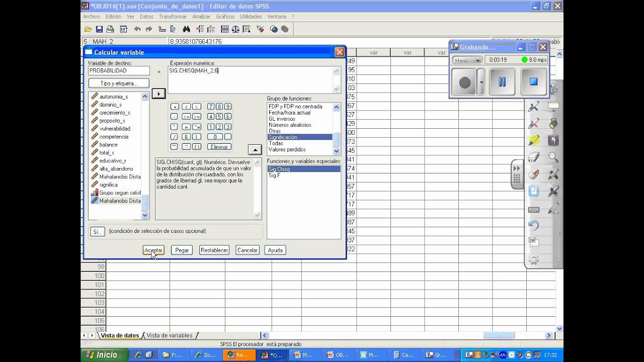This screenshot has width=644, height=362.
Task: Click the record button in Grabando window
Action: coord(464,82)
